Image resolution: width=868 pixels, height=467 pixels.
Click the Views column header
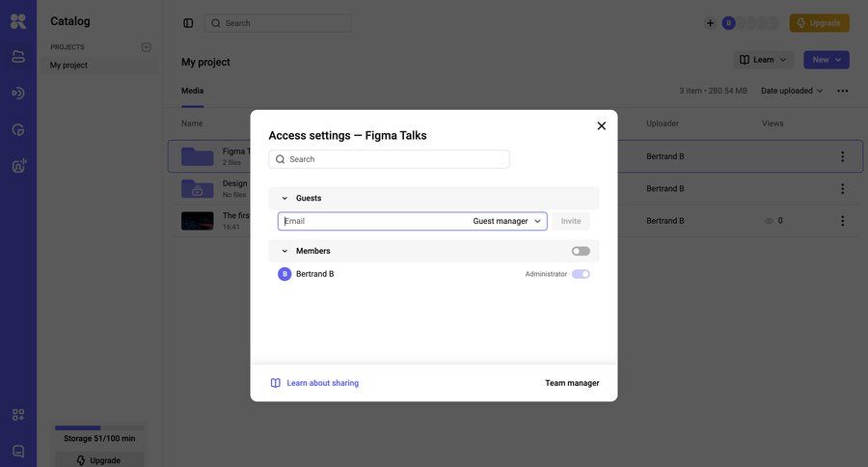tap(773, 124)
